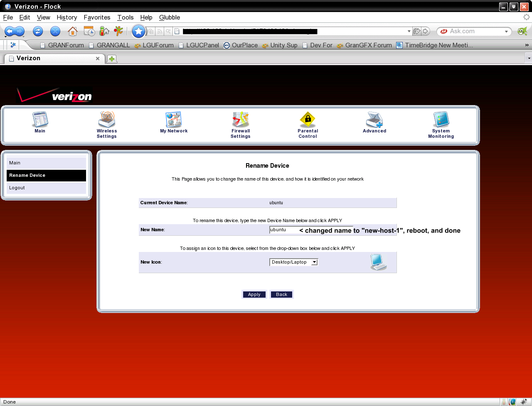532x406 pixels.
Task: Open the Advanced settings icon
Action: [x=374, y=120]
